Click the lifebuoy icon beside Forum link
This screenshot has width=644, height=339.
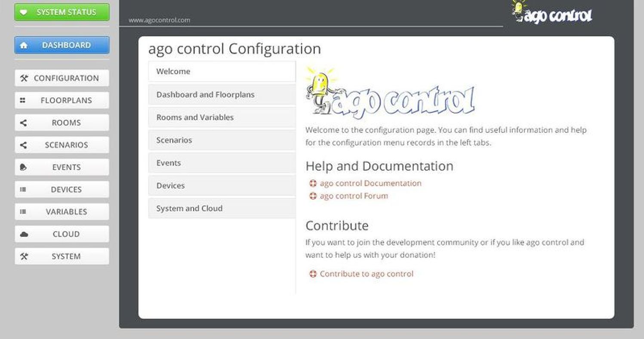tap(313, 196)
